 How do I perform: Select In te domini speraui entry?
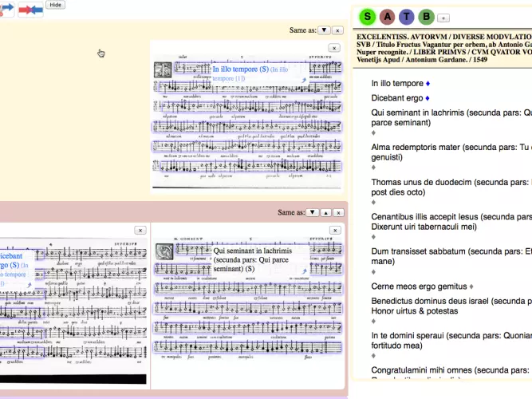(451, 341)
